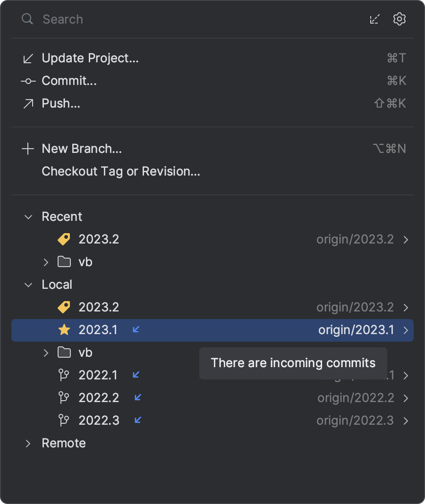Collapse the Recent section chevron
Screen dimensions: 425x504
coord(27,217)
